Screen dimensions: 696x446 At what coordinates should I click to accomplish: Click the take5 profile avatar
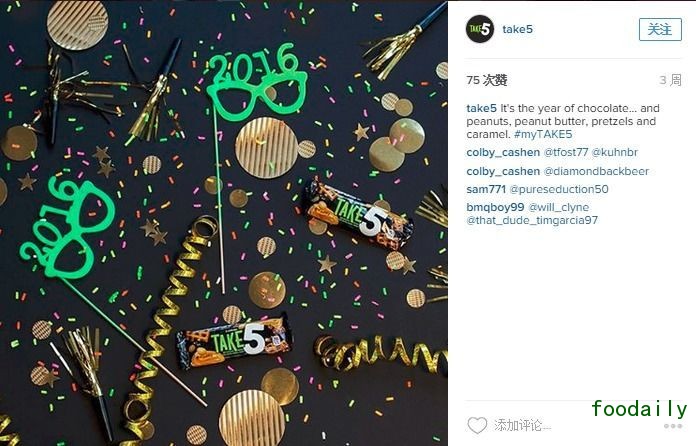[x=480, y=29]
